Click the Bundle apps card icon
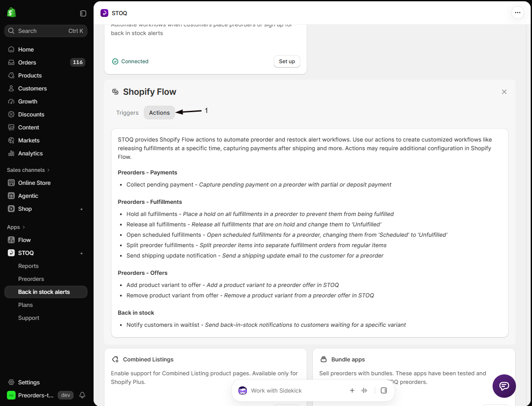This screenshot has height=406, width=532. click(324, 359)
